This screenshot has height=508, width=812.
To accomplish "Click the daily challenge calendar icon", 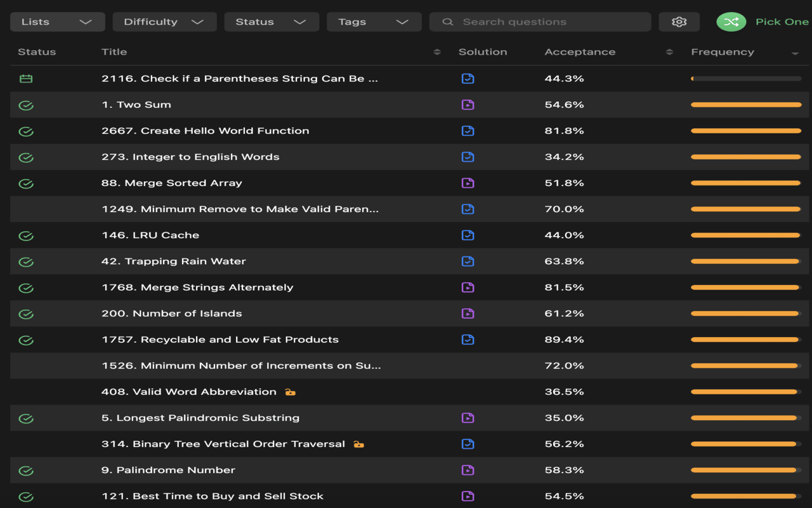I will point(26,79).
